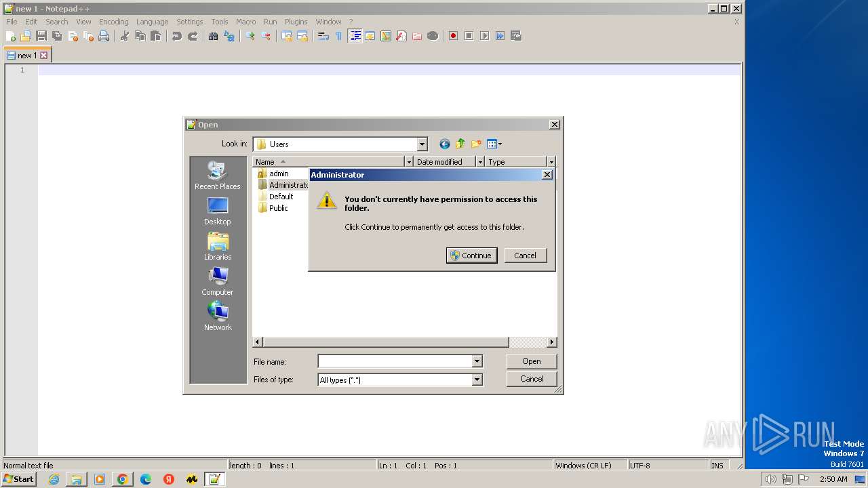Toggle Show All Characters paragraph icon
The height and width of the screenshot is (488, 868).
click(x=339, y=36)
